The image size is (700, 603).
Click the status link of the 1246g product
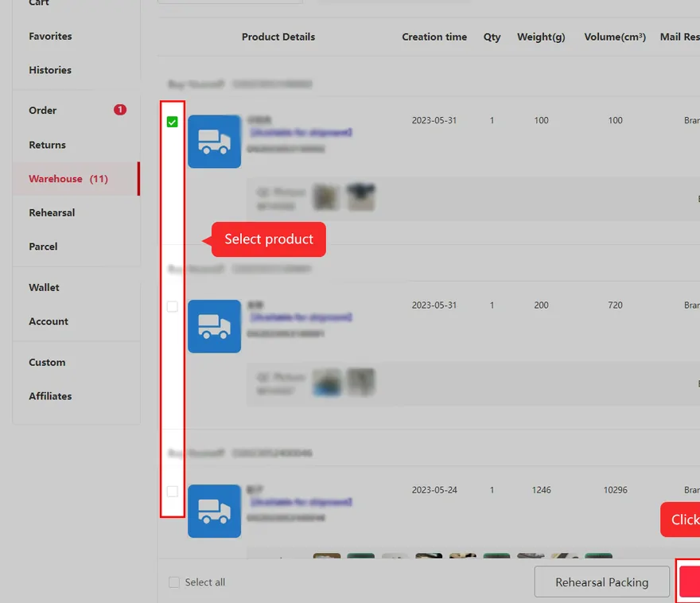click(301, 502)
